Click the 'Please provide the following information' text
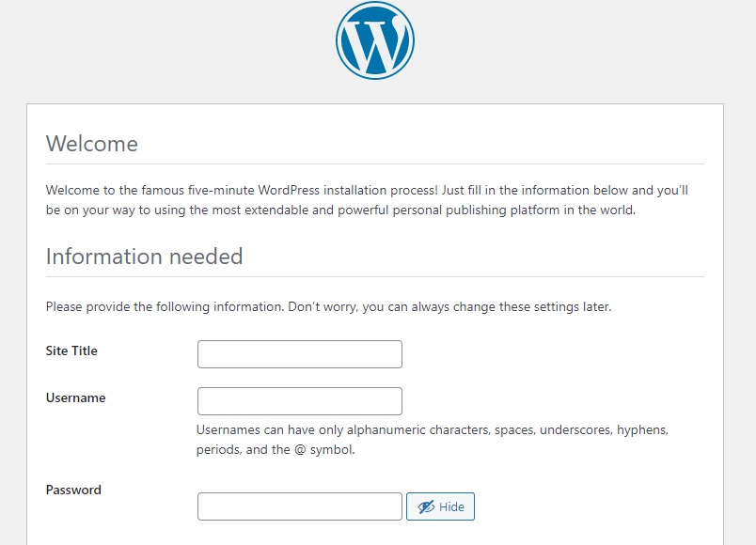Viewport: 756px width, 545px height. click(328, 307)
